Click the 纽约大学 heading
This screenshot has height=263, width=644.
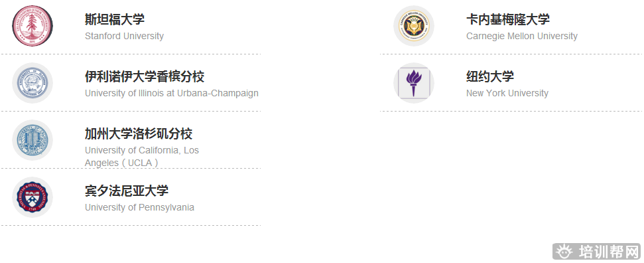pyautogui.click(x=490, y=76)
